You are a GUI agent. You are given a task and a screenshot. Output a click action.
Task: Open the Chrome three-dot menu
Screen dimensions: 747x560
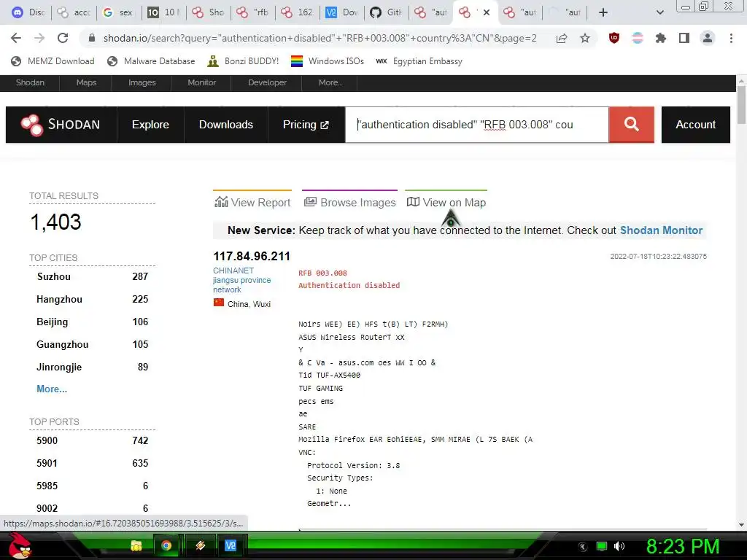[x=731, y=38]
